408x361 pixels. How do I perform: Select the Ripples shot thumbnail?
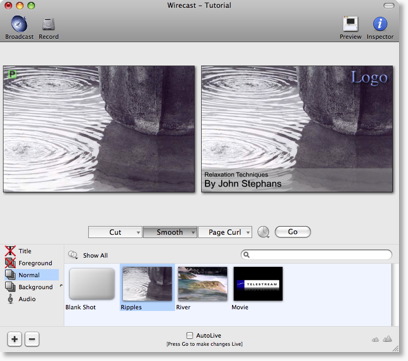pyautogui.click(x=147, y=284)
